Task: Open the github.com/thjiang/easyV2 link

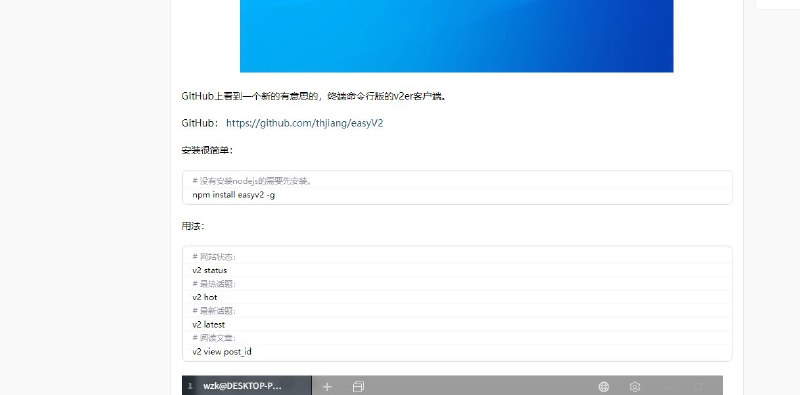Action: [305, 123]
